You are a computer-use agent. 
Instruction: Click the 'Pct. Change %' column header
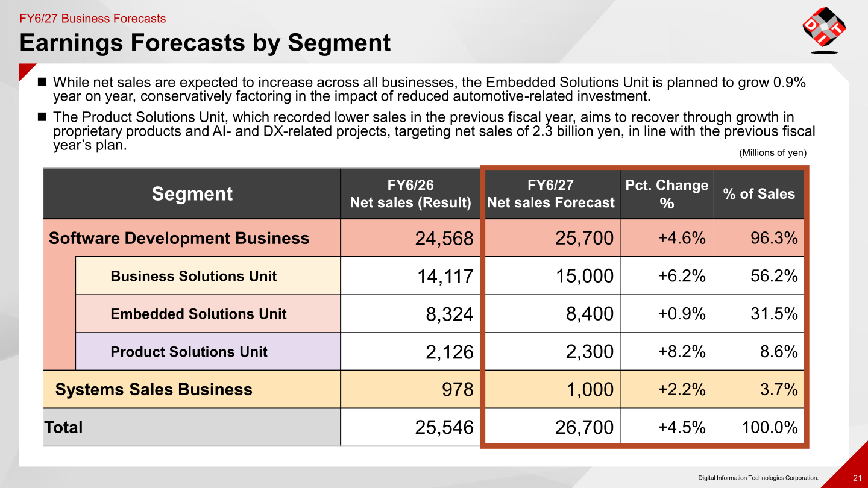pos(667,194)
